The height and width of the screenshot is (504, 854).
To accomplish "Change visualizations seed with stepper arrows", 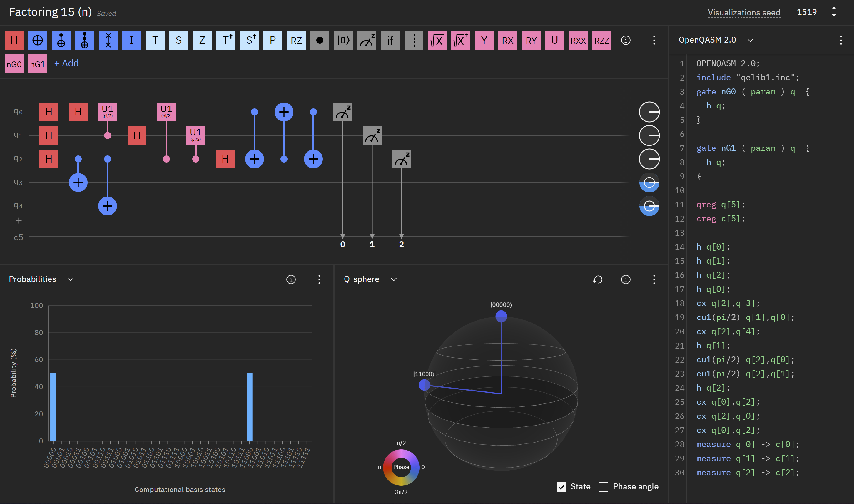I will [834, 12].
